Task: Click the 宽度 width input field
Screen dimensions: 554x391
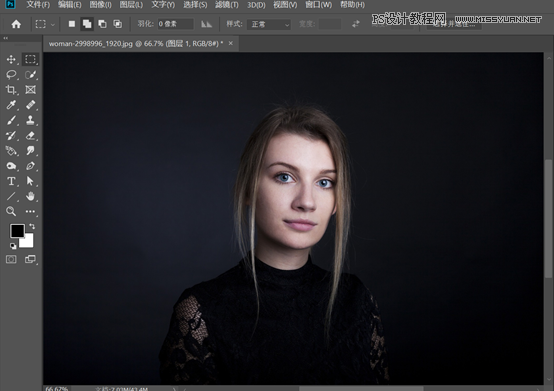Action: coord(330,24)
